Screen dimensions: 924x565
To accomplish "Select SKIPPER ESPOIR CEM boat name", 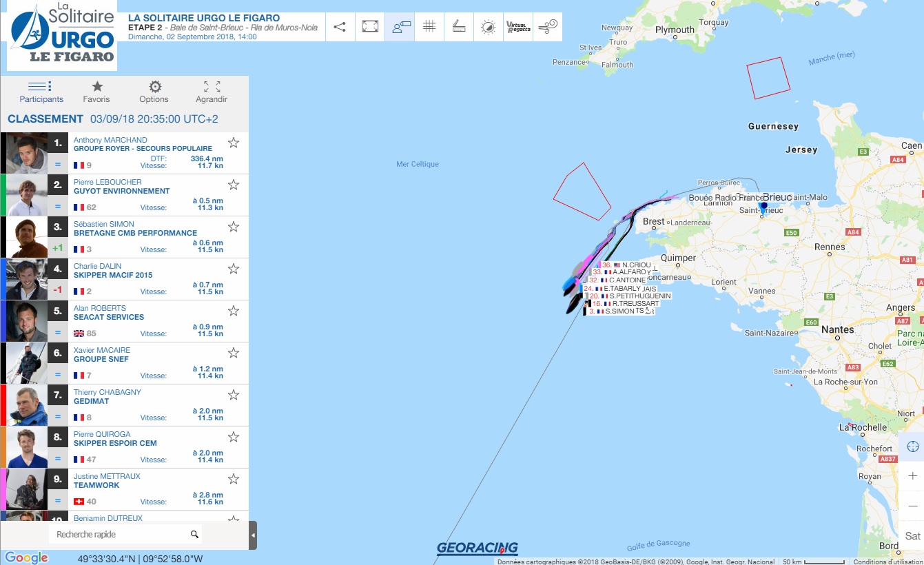I will (115, 443).
